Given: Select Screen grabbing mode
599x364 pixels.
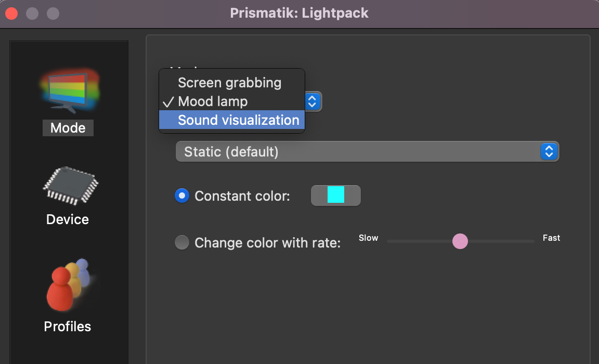Looking at the screenshot, I should click(229, 82).
